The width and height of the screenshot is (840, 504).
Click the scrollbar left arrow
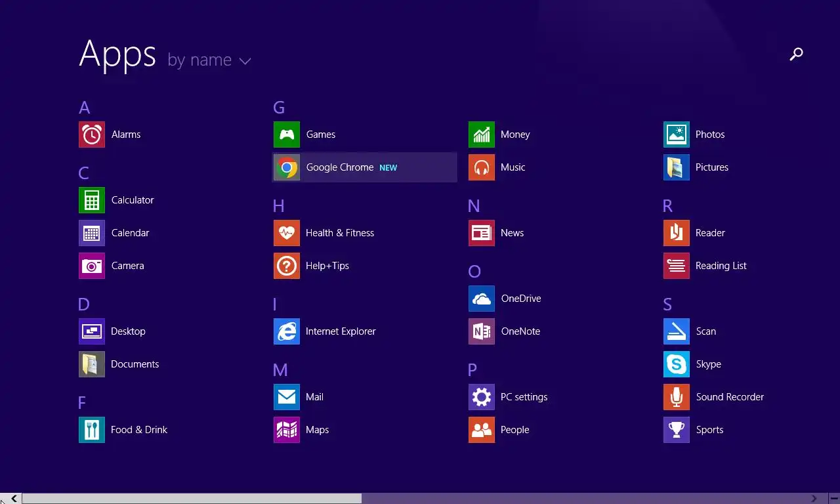click(x=14, y=499)
